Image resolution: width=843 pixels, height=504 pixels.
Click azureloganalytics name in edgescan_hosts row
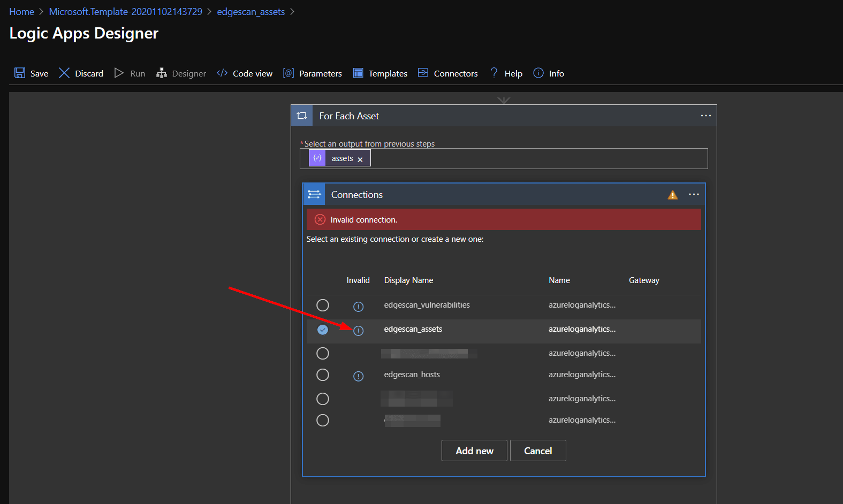[x=582, y=375]
